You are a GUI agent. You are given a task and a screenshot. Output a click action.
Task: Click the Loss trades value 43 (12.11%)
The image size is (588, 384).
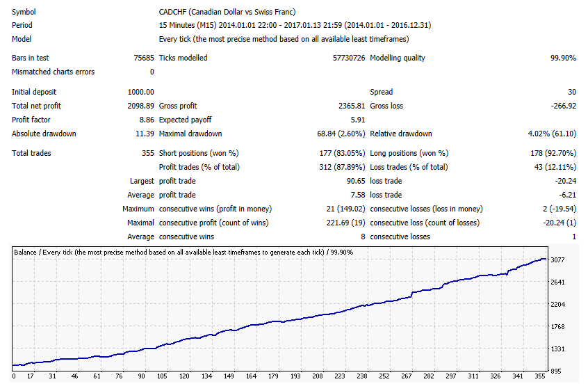[555, 167]
